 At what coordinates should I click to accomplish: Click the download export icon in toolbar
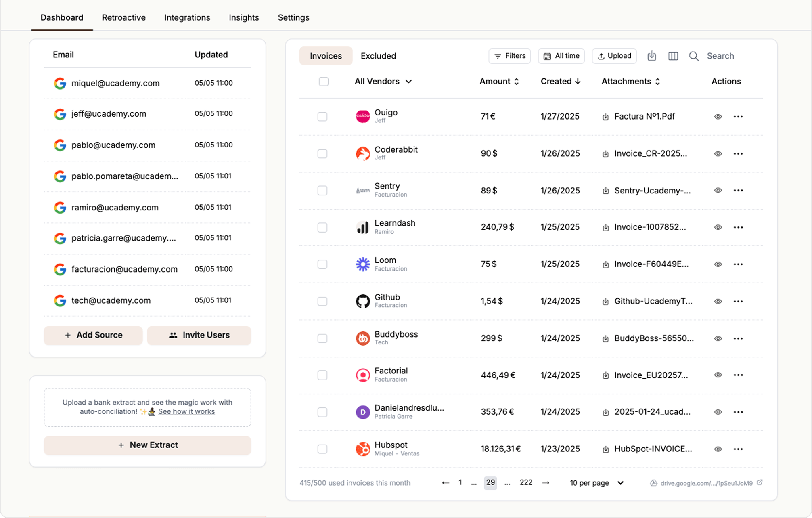point(651,56)
